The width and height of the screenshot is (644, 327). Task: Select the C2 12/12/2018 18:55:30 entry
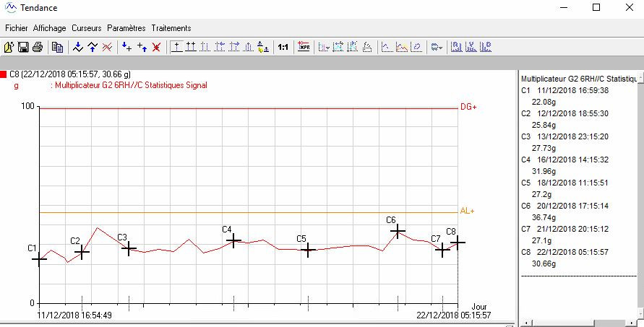[x=564, y=113]
